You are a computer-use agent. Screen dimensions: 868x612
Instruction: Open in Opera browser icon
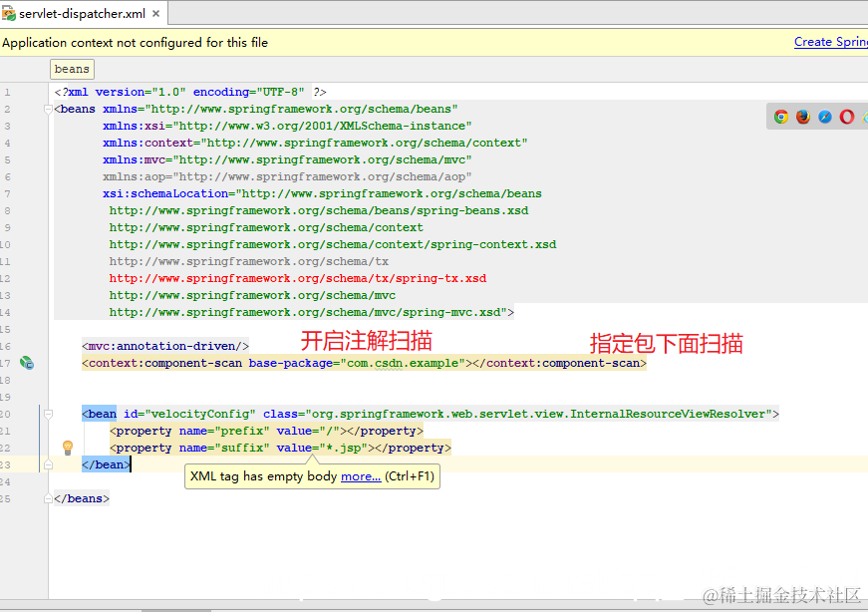coord(847,117)
